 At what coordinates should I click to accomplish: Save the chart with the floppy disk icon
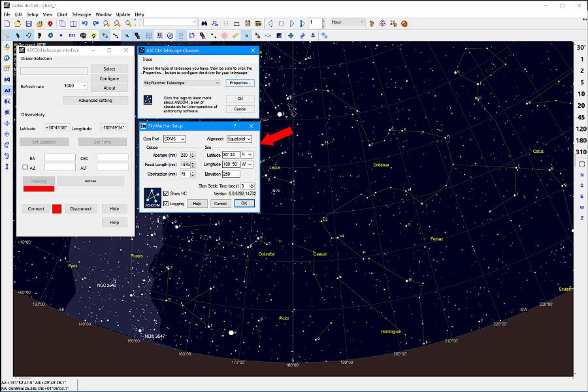[29, 24]
